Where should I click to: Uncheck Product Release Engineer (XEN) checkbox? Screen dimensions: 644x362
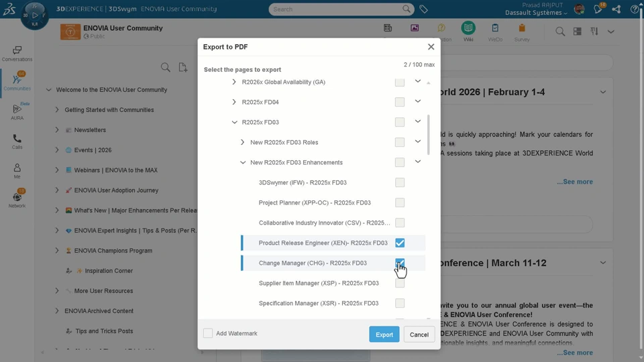pos(400,243)
